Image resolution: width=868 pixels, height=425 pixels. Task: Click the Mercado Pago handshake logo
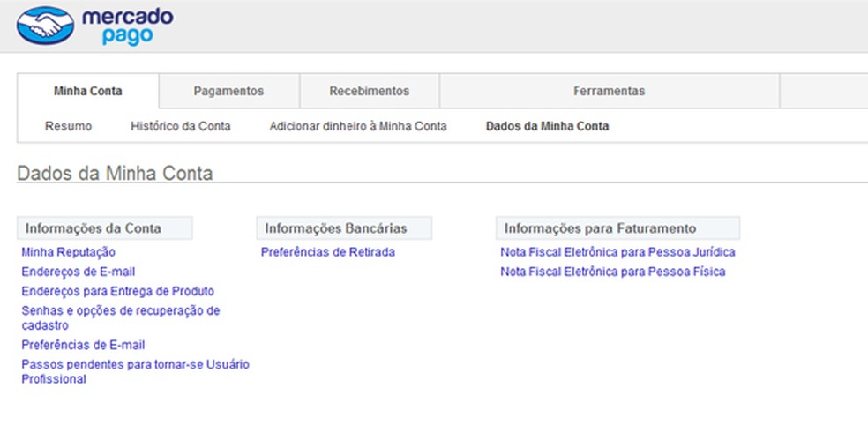click(x=45, y=26)
